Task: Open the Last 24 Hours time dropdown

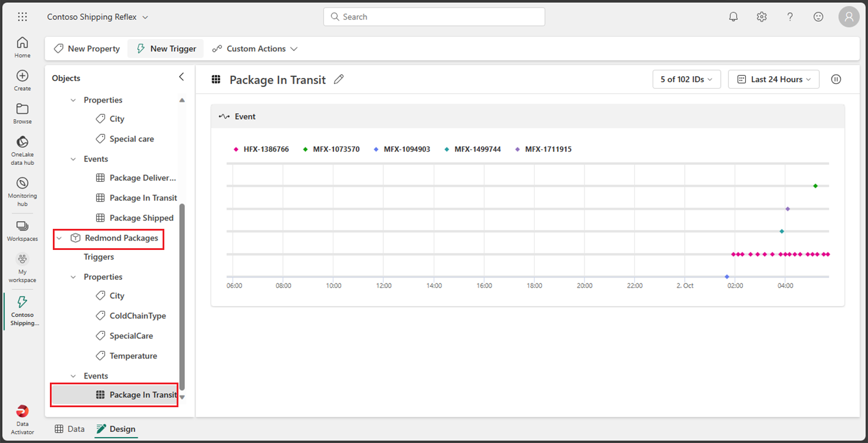Action: (774, 79)
